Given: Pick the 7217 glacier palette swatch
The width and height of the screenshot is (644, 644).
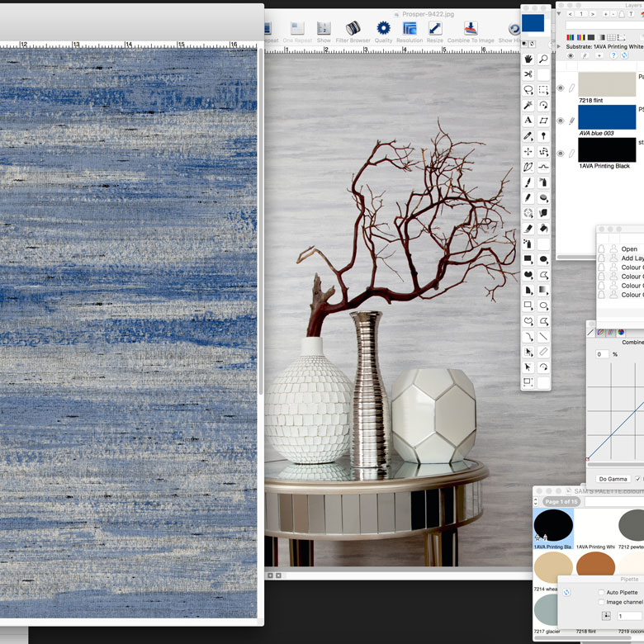Looking at the screenshot, I should click(x=547, y=611).
